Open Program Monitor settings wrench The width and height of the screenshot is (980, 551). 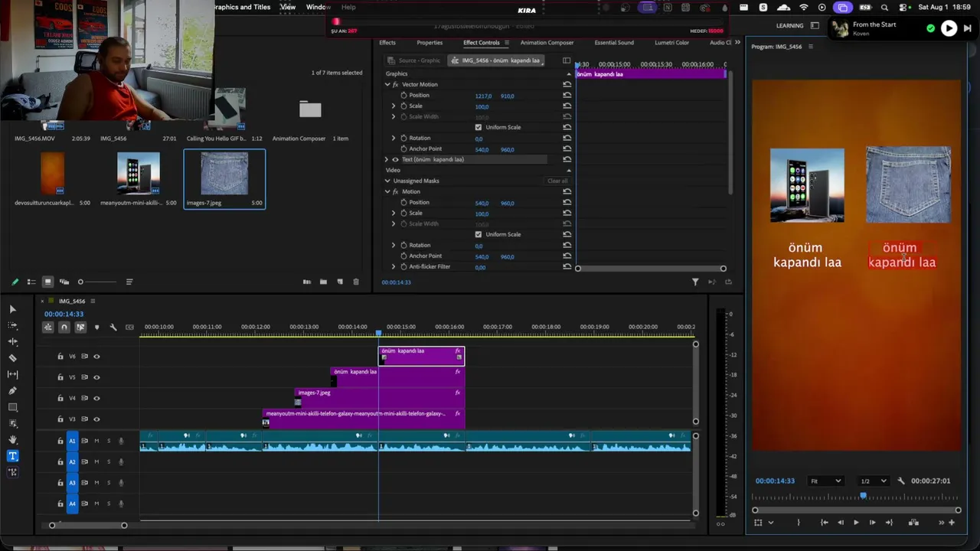click(x=901, y=481)
